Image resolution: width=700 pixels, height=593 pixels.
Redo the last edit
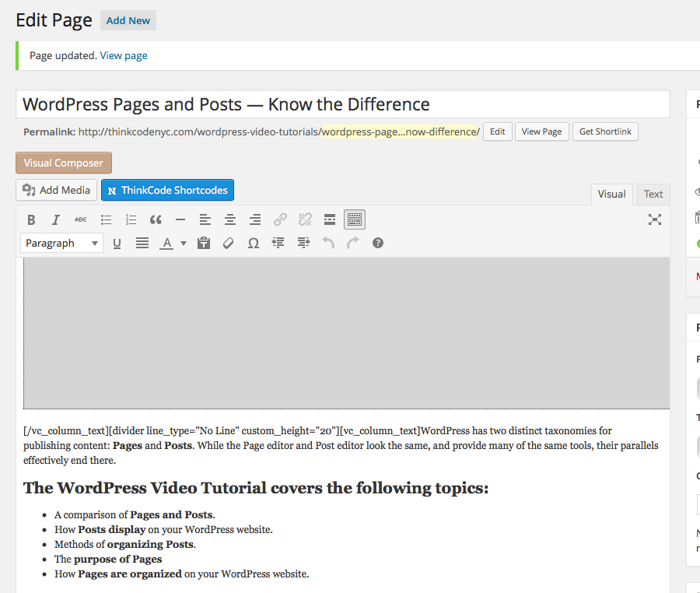pyautogui.click(x=352, y=244)
